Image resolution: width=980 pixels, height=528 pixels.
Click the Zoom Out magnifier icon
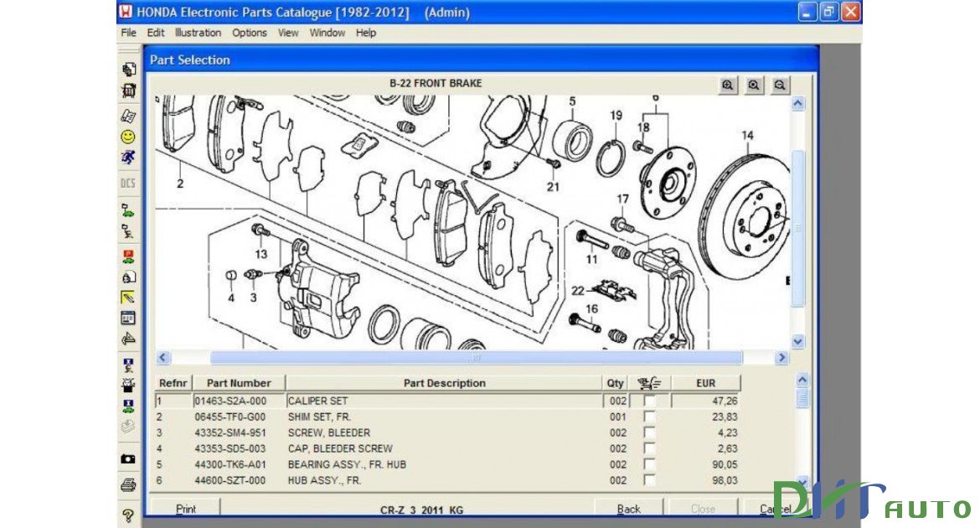[x=779, y=85]
